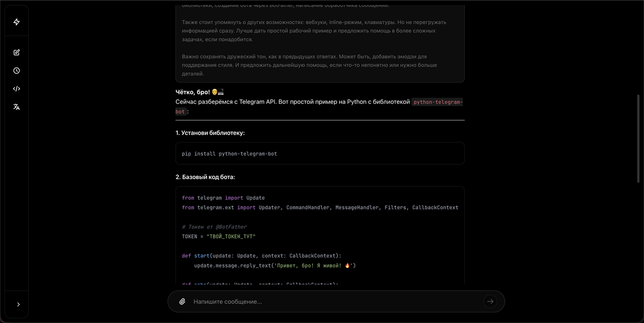Open chat history via clock icon

coord(17,71)
